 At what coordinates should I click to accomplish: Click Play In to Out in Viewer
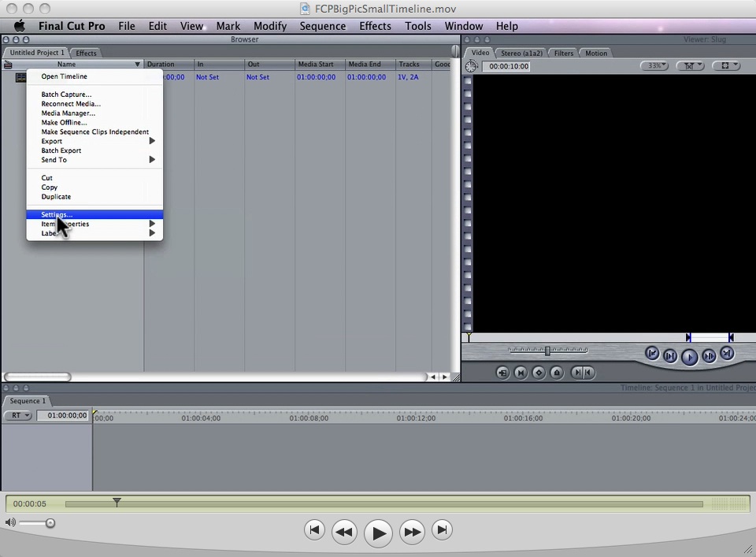pyautogui.click(x=670, y=356)
